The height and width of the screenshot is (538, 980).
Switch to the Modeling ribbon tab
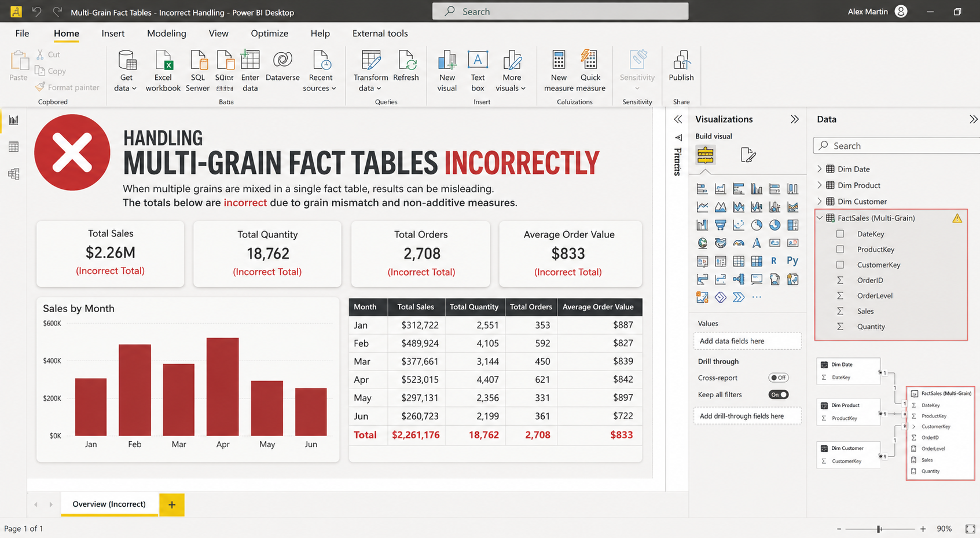coord(167,34)
